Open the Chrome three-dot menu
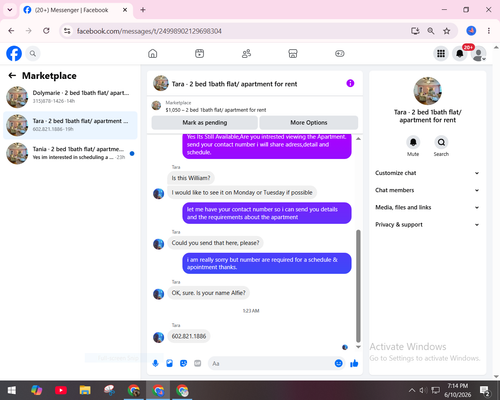Screen dimensions: 500x400 click(489, 31)
